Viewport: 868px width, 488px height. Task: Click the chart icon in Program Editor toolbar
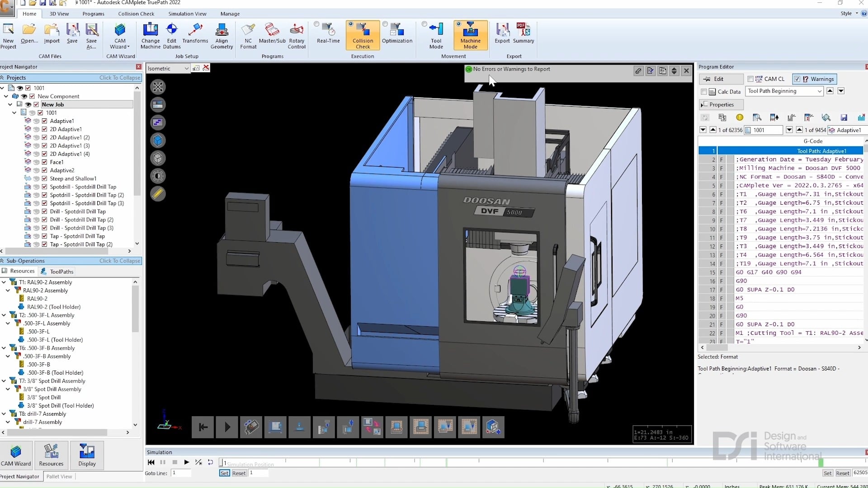click(861, 117)
